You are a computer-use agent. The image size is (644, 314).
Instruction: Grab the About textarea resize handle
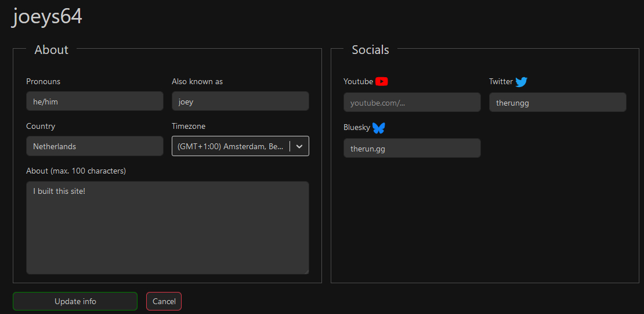306,271
